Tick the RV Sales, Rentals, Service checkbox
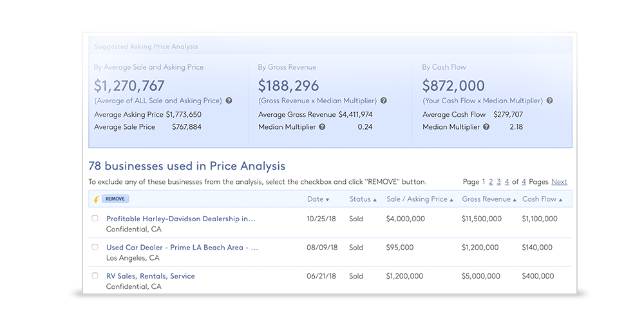Viewport: 644px width, 336px height. 95,275
